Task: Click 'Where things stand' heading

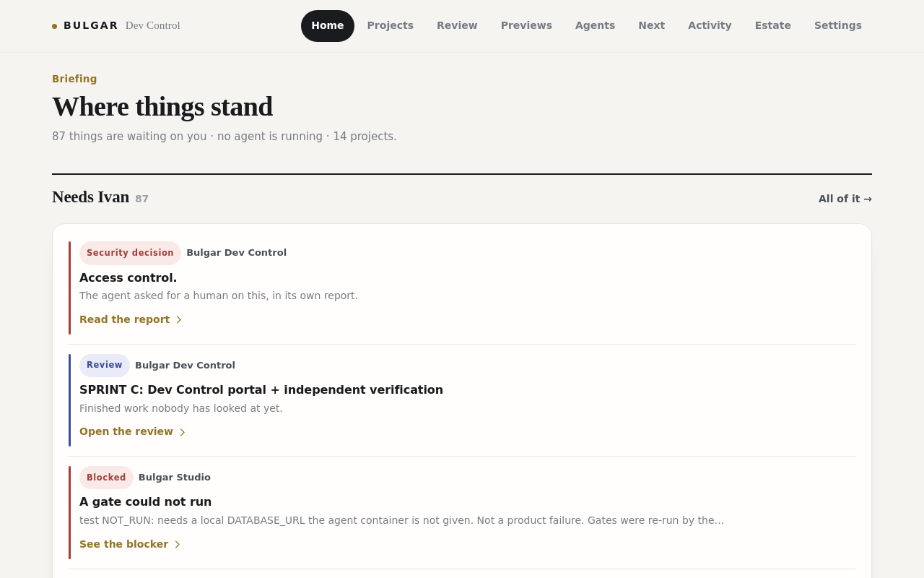Action: [162, 107]
